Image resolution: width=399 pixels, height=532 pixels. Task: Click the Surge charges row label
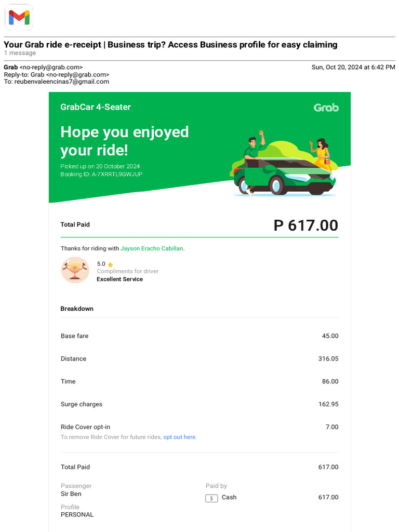82,404
